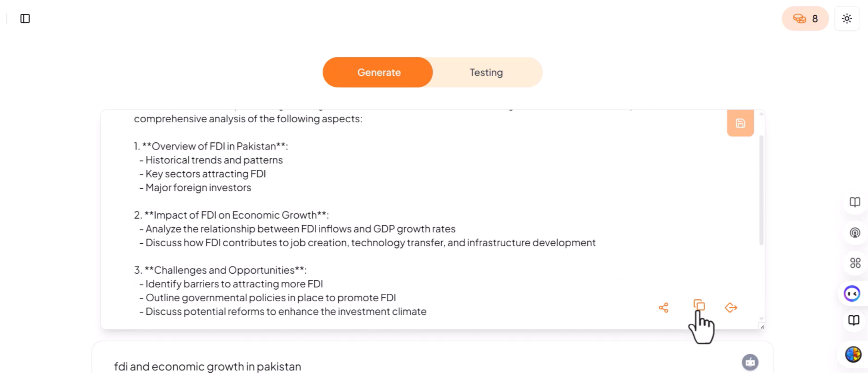This screenshot has width=868, height=373.
Task: Open the lower book panel icon
Action: [855, 320]
